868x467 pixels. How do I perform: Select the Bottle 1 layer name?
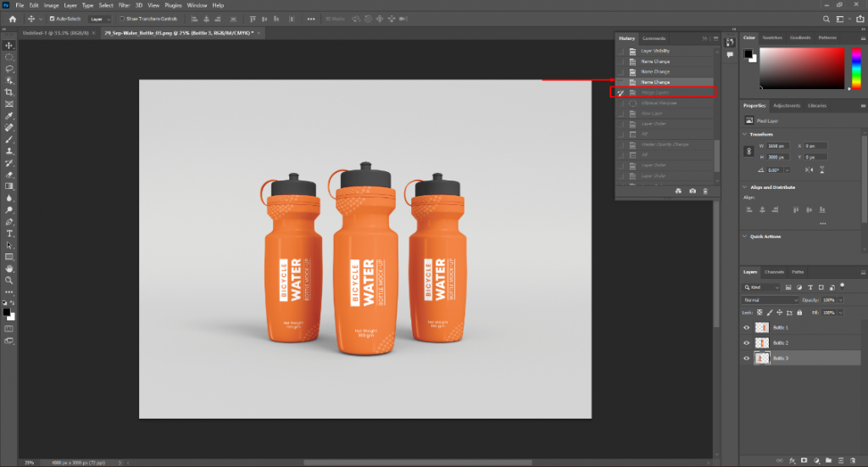tap(781, 327)
